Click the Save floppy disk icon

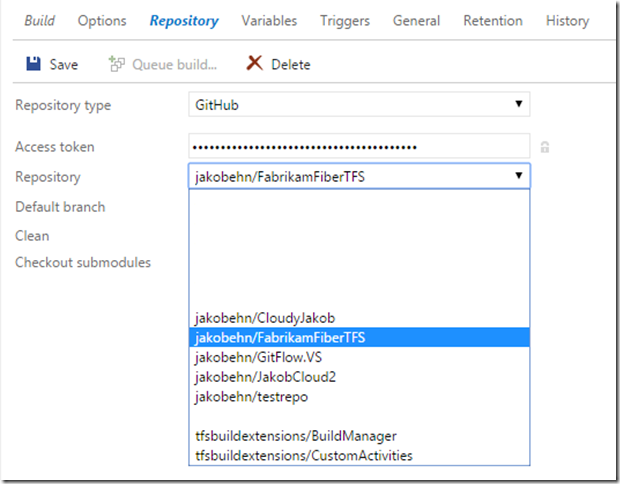point(33,64)
